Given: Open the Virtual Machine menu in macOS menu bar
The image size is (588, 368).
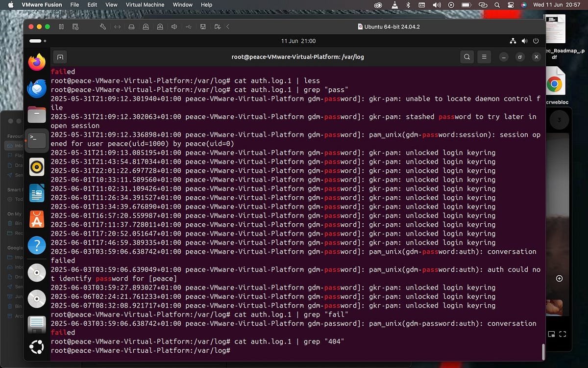Looking at the screenshot, I should coord(145,4).
